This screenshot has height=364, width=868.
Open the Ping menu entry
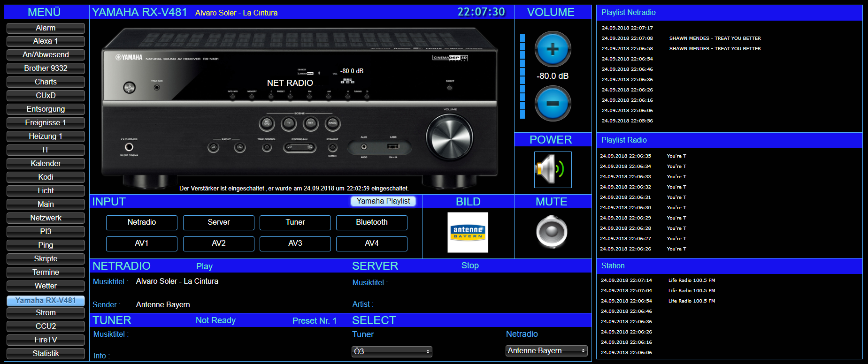point(46,245)
